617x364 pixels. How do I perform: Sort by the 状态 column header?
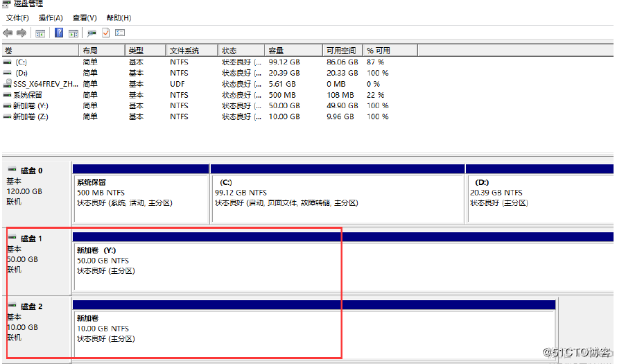242,51
